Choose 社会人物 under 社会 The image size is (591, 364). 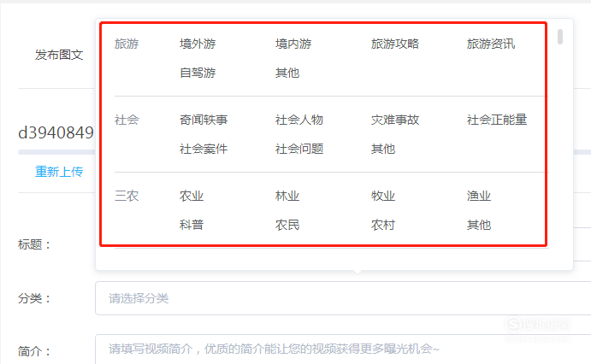299,120
